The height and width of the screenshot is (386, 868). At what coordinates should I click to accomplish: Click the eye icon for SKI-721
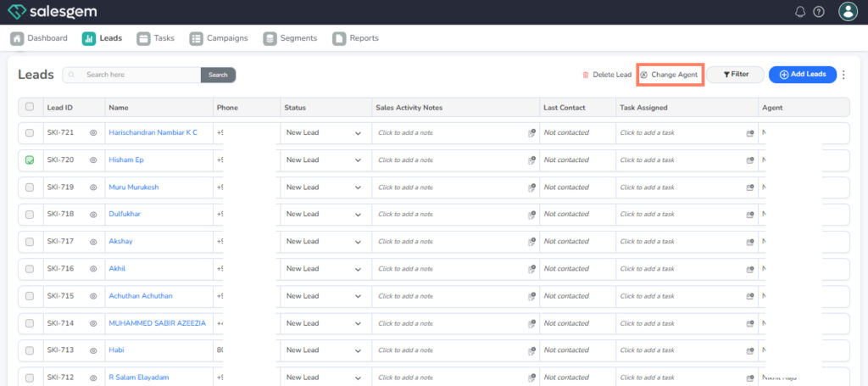point(93,133)
